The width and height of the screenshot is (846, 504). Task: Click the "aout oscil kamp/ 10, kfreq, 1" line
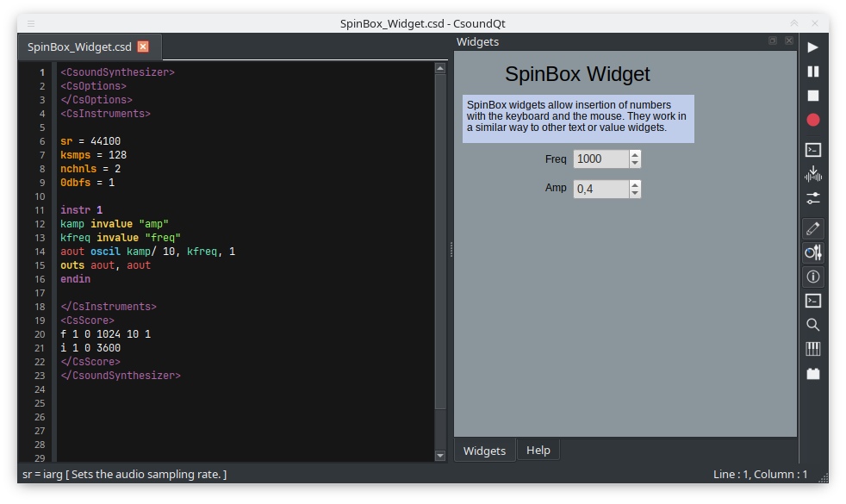148,252
